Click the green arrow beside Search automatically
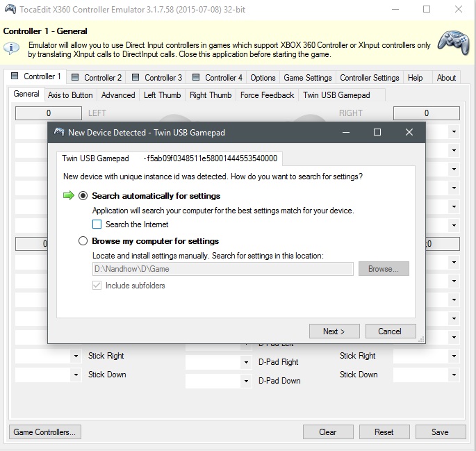Image resolution: width=476 pixels, height=451 pixels. tap(69, 196)
